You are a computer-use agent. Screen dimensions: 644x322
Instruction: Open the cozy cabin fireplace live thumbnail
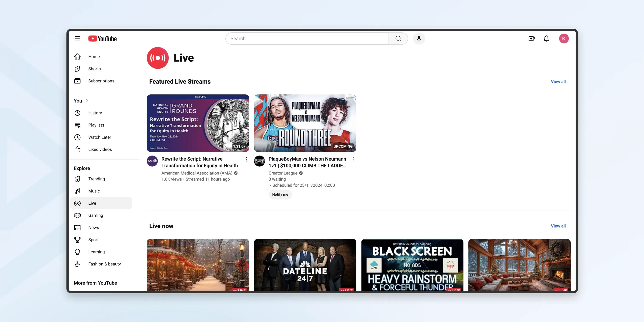point(519,265)
